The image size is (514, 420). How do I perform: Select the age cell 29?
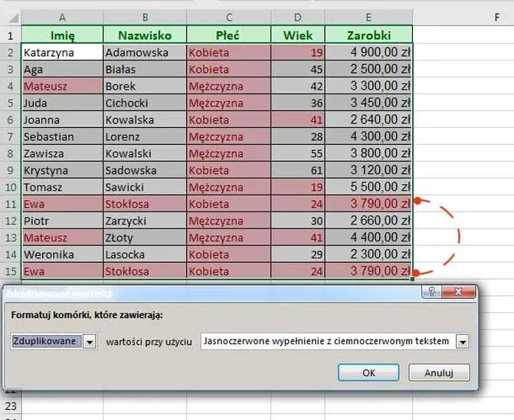point(298,254)
